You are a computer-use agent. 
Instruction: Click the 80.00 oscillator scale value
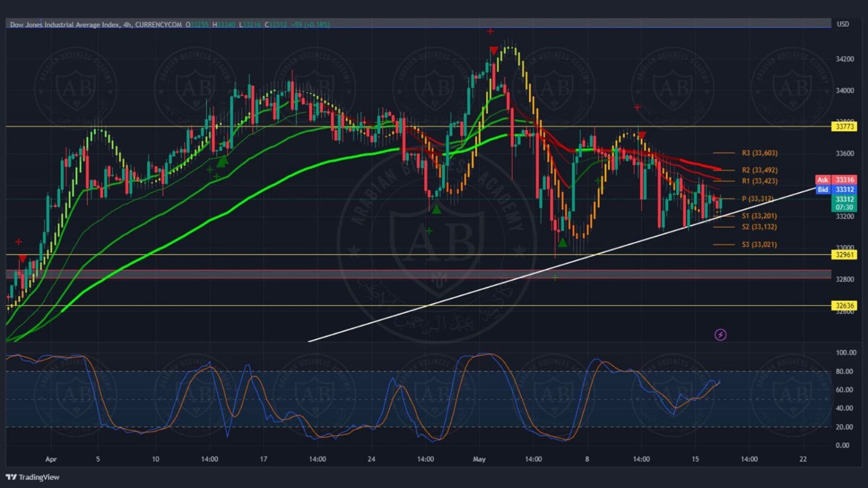pos(844,371)
